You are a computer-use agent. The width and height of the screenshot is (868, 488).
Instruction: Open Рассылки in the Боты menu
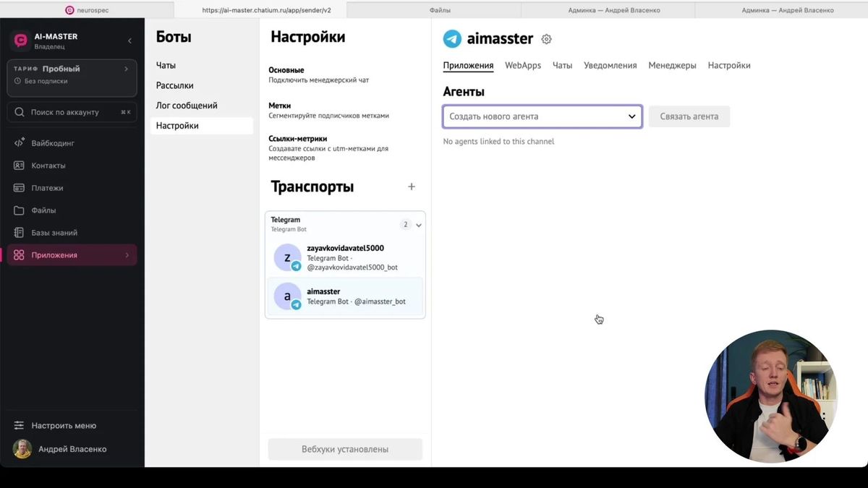(175, 85)
